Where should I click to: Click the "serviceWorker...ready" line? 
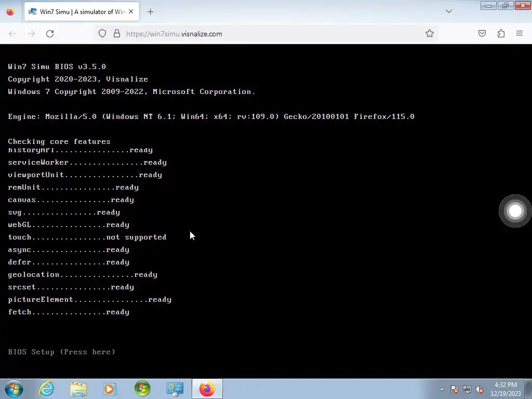pos(87,162)
